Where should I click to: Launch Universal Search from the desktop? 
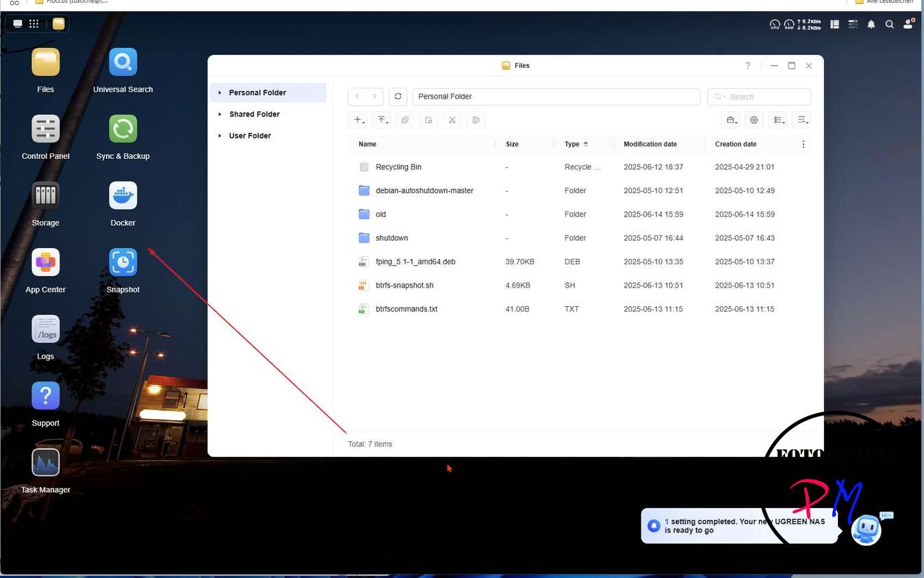click(x=123, y=62)
